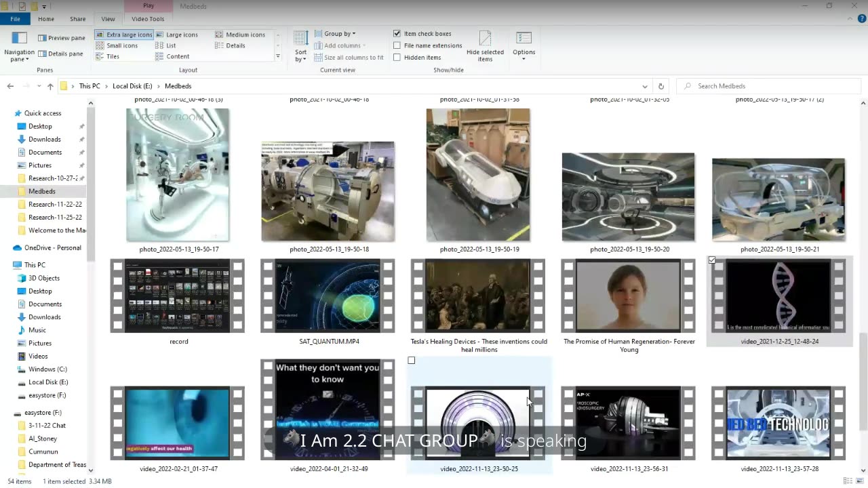Expand the layout gallery more arrow
This screenshot has height=488, width=868.
pyautogui.click(x=277, y=56)
